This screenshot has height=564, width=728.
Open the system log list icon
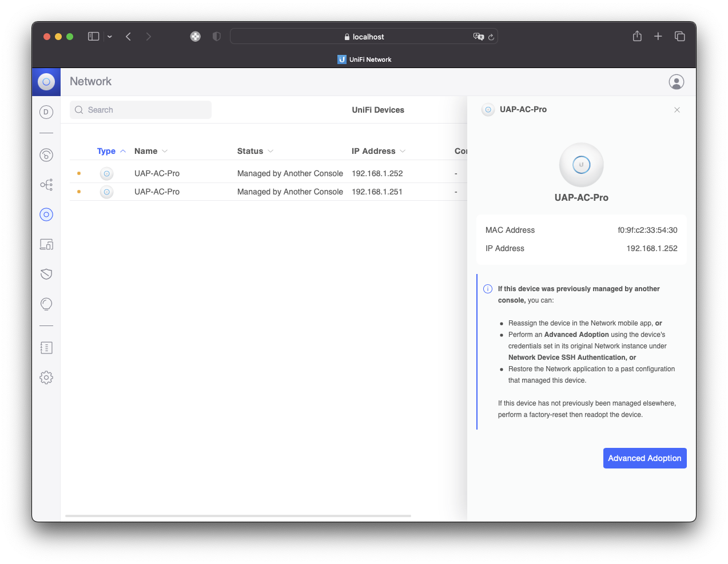click(46, 348)
